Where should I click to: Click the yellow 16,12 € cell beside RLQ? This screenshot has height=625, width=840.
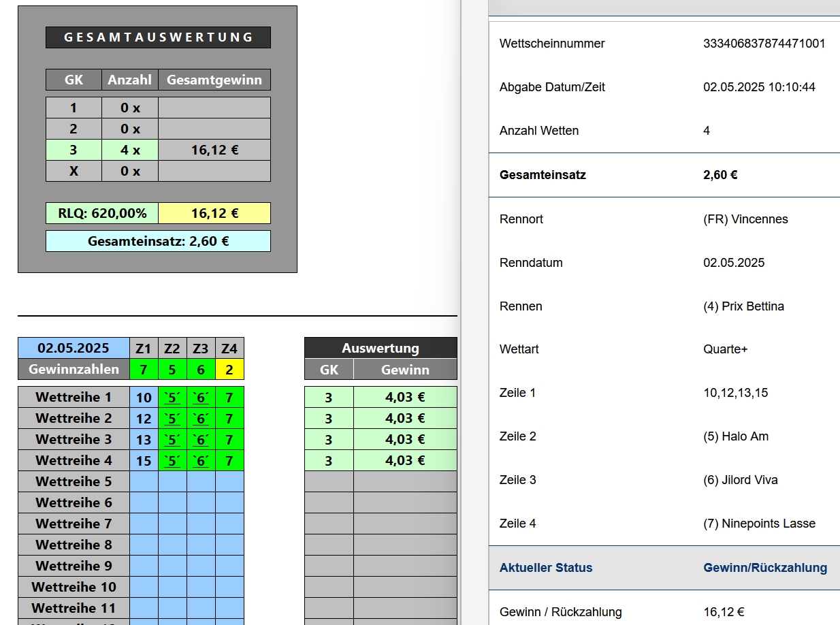pyautogui.click(x=214, y=213)
